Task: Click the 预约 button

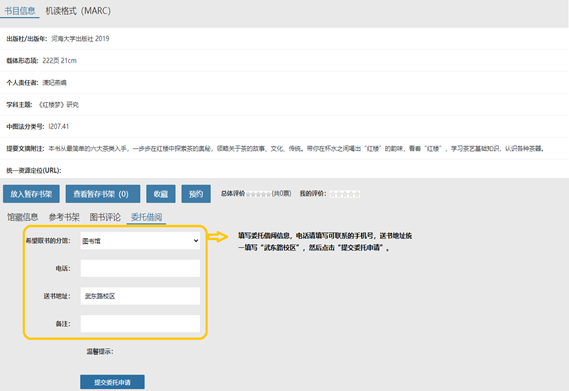Action: tap(196, 194)
